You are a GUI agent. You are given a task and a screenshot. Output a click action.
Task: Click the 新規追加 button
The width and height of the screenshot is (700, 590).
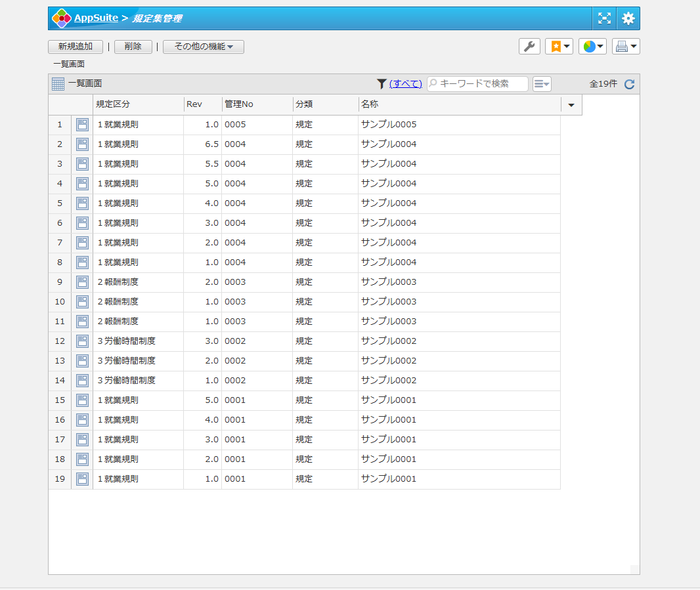[x=76, y=47]
